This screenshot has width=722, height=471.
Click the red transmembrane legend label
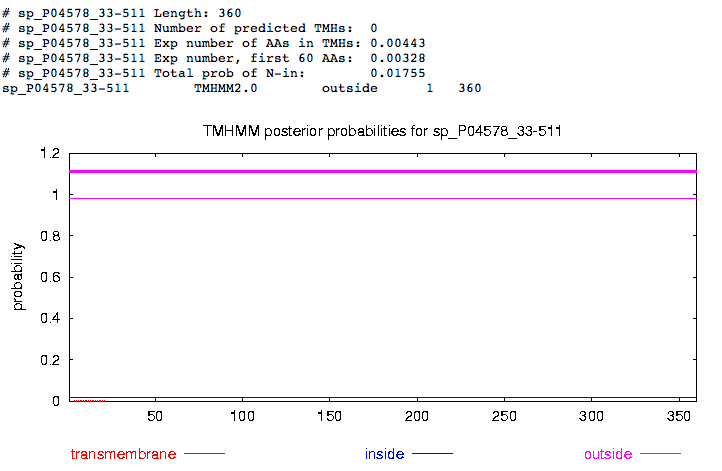125,454
